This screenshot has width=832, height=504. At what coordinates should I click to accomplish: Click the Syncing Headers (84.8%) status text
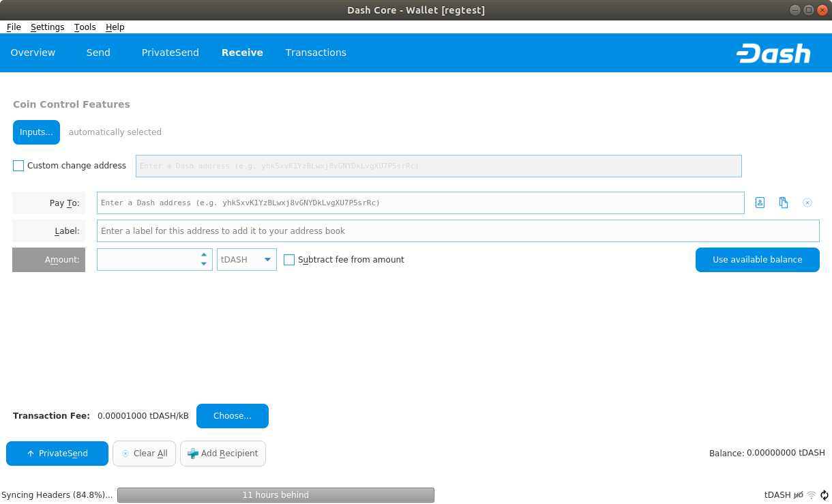coord(57,495)
